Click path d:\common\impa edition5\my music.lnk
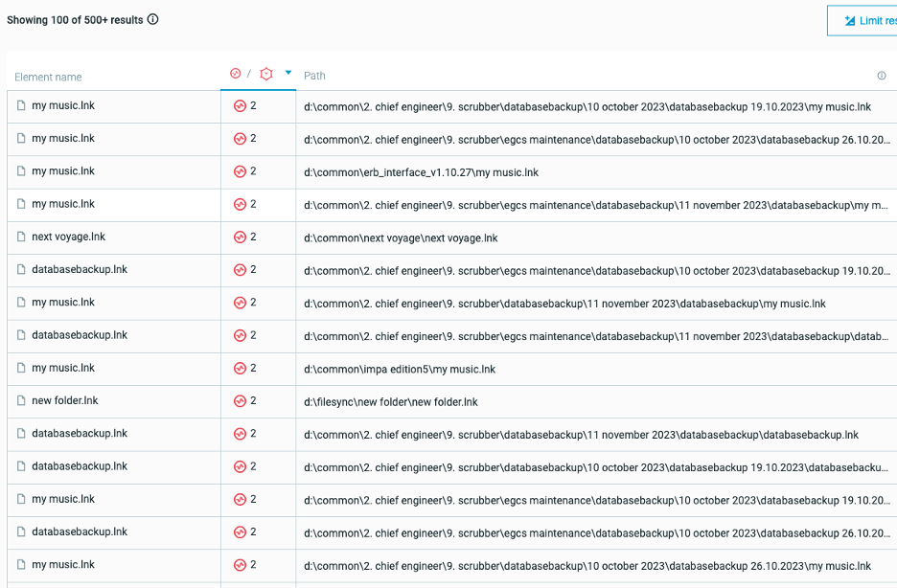The width and height of the screenshot is (897, 588). tap(400, 369)
